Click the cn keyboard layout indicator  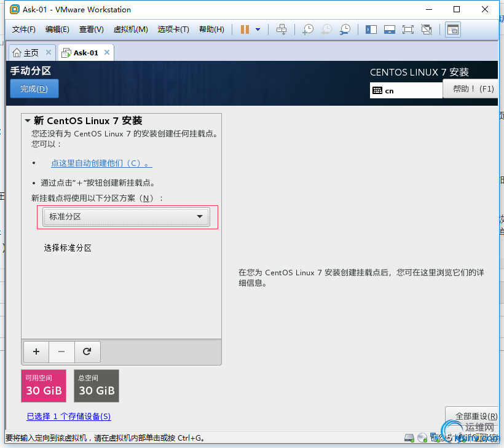coord(406,90)
